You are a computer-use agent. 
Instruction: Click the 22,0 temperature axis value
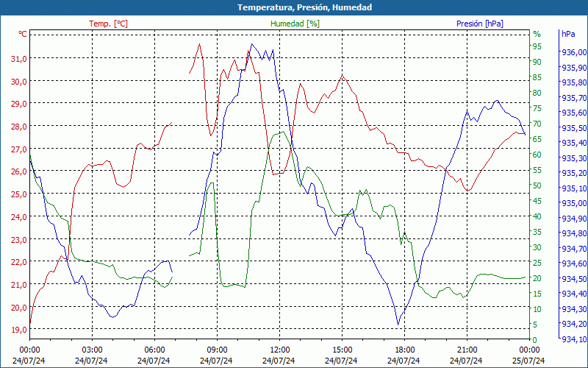19,262
